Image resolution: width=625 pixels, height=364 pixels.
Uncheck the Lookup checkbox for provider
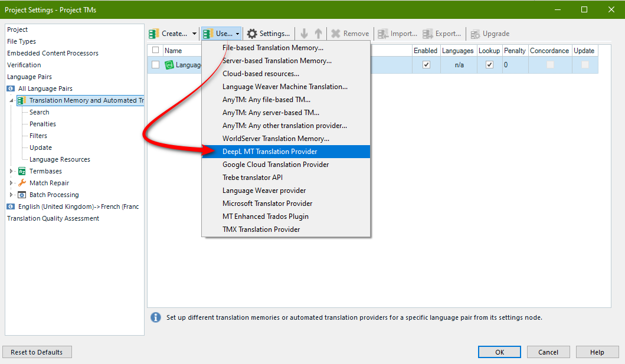pyautogui.click(x=489, y=64)
